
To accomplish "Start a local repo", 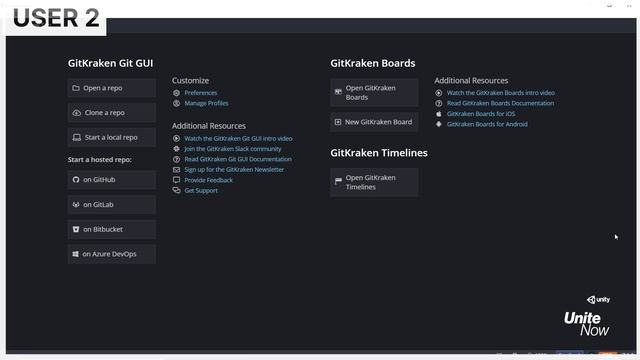I will coord(111,138).
